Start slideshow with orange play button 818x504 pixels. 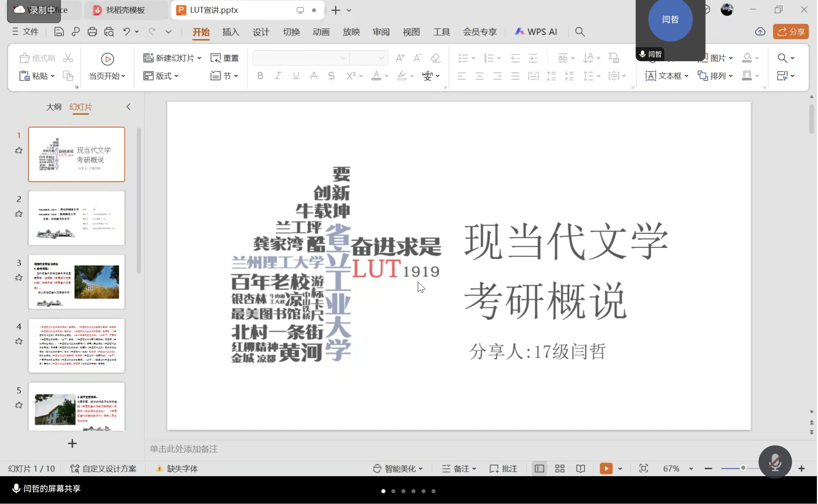[x=606, y=468]
